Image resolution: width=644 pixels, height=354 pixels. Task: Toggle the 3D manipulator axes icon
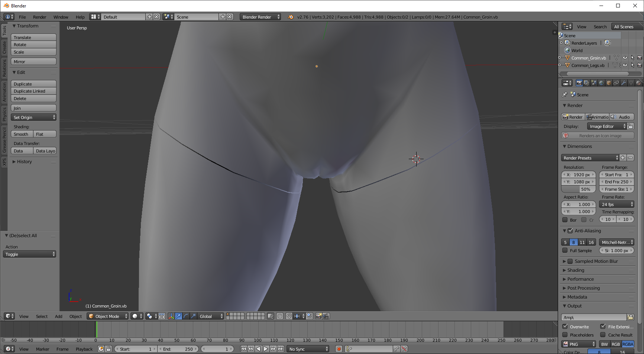pos(171,316)
